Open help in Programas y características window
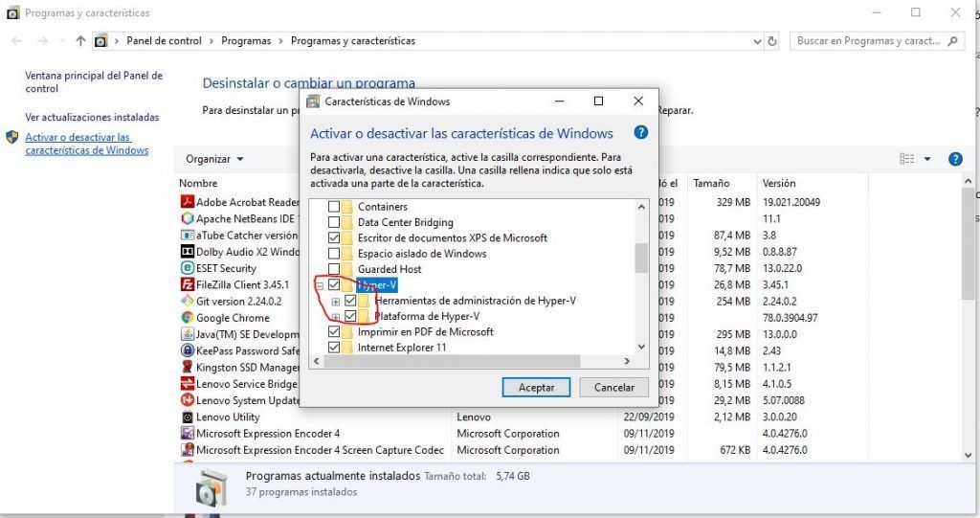980x518 pixels. 955,159
